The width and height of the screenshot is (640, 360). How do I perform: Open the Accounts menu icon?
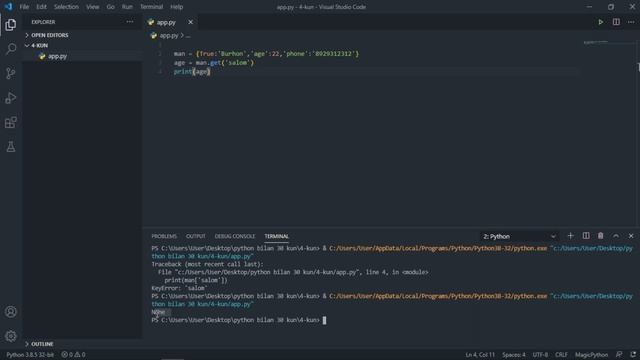pyautogui.click(x=11, y=312)
